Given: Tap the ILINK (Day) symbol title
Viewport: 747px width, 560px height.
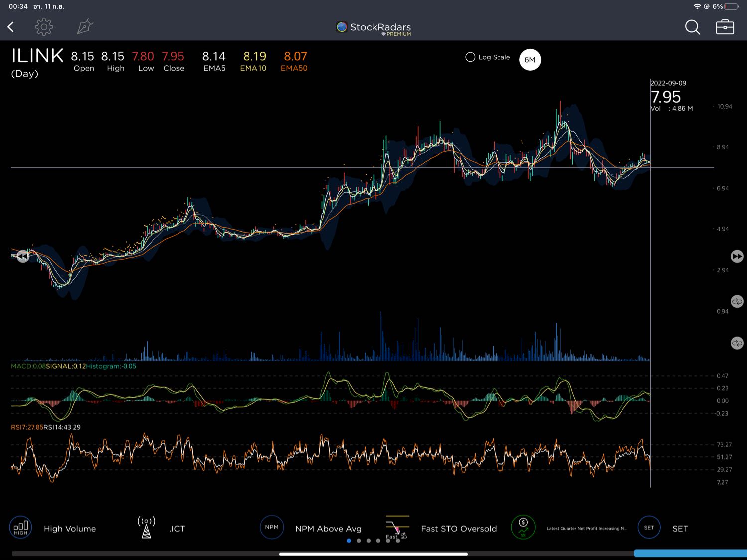Looking at the screenshot, I should (x=37, y=62).
